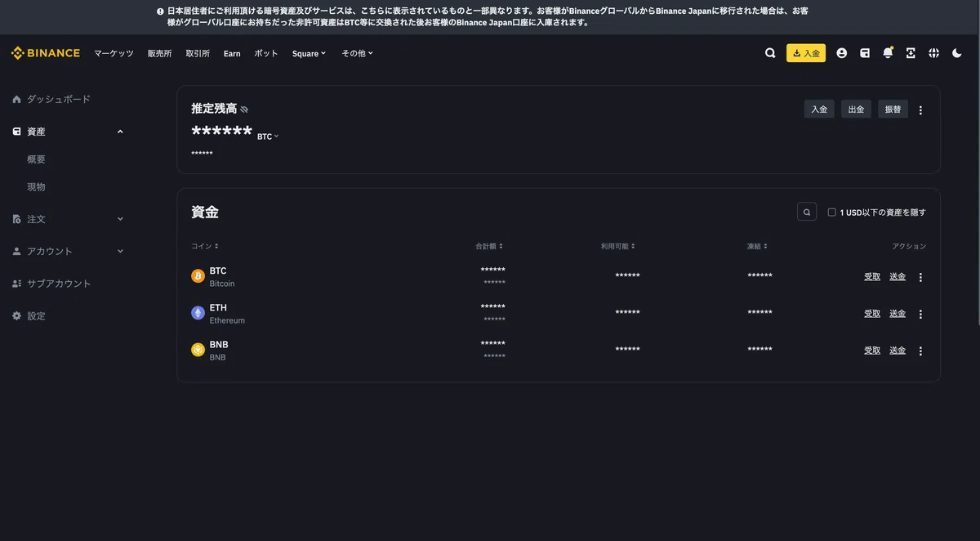Toggle balance visibility eye icon

[244, 109]
